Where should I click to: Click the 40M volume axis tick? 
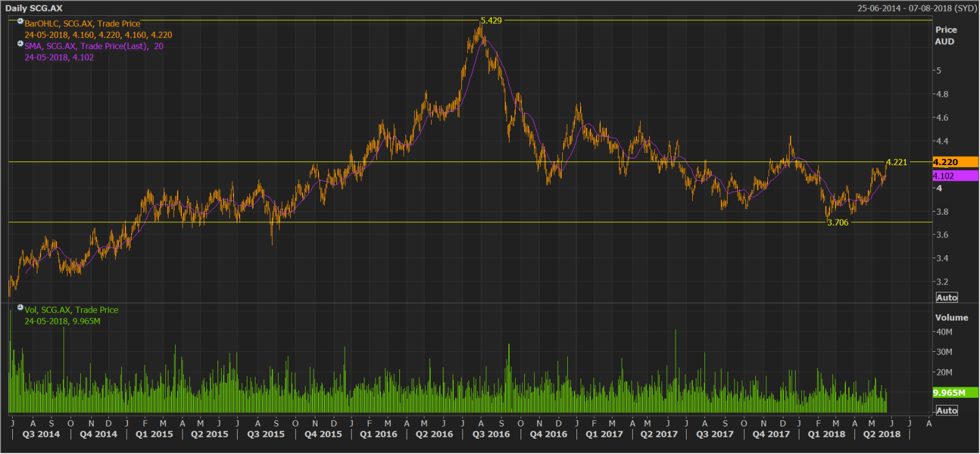(x=944, y=332)
